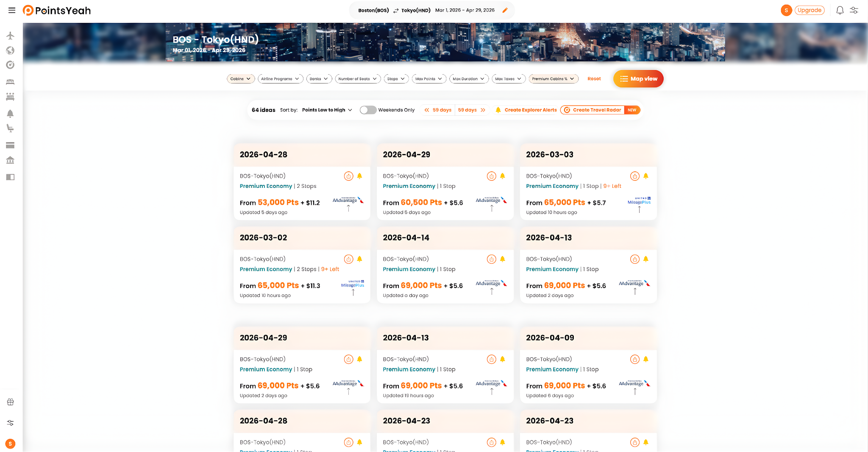Image resolution: width=868 pixels, height=452 pixels.
Task: Click the Reset filters link
Action: 594,79
